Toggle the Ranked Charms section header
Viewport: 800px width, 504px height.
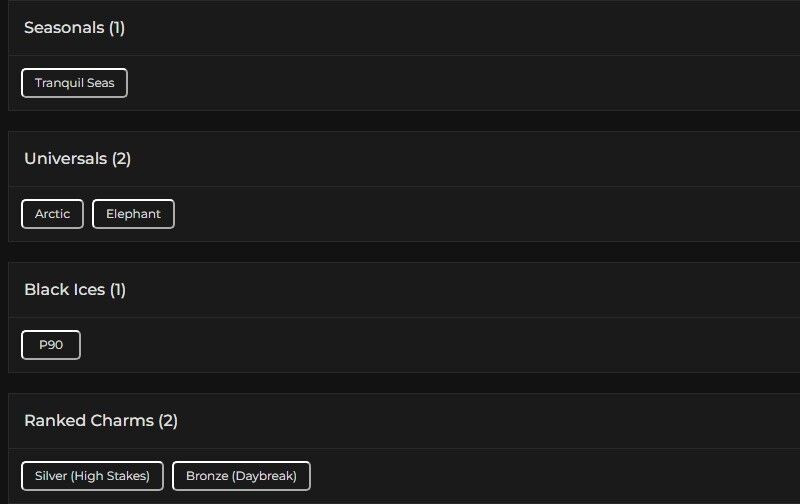(x=400, y=421)
